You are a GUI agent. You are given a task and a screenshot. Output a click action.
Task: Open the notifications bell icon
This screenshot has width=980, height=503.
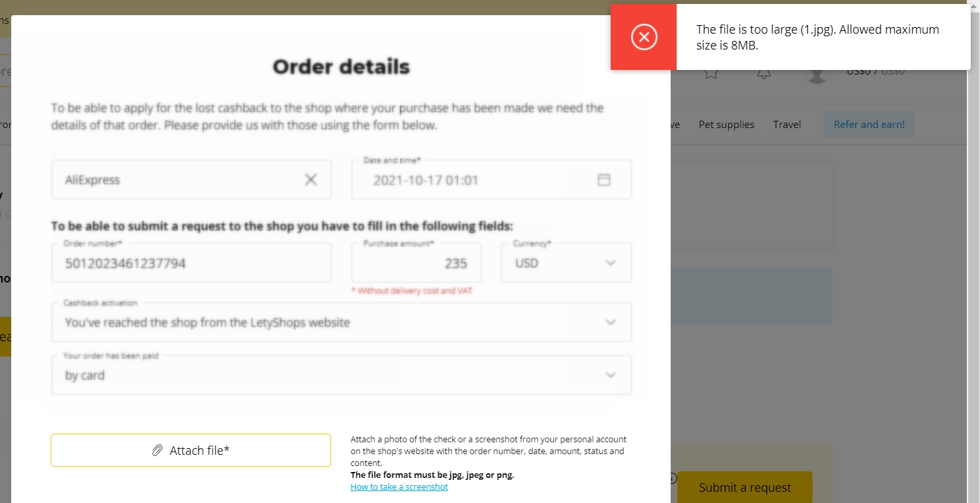764,73
